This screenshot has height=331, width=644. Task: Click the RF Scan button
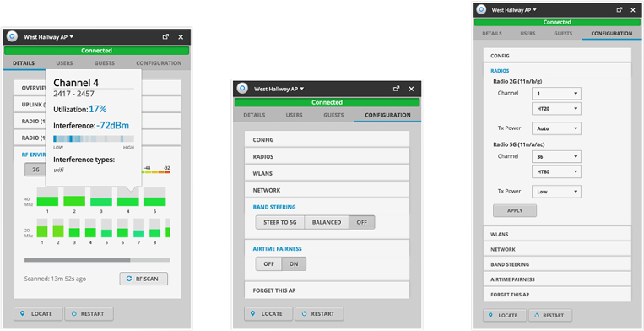click(x=143, y=279)
